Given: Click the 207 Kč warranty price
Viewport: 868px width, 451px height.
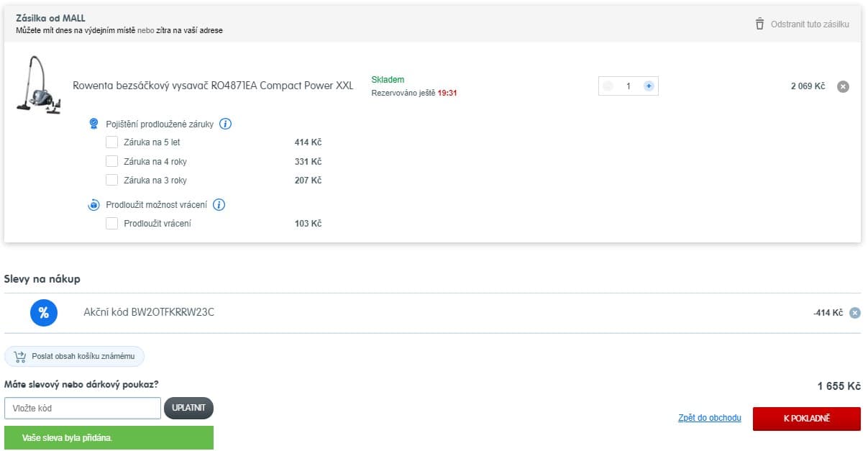Looking at the screenshot, I should (308, 180).
